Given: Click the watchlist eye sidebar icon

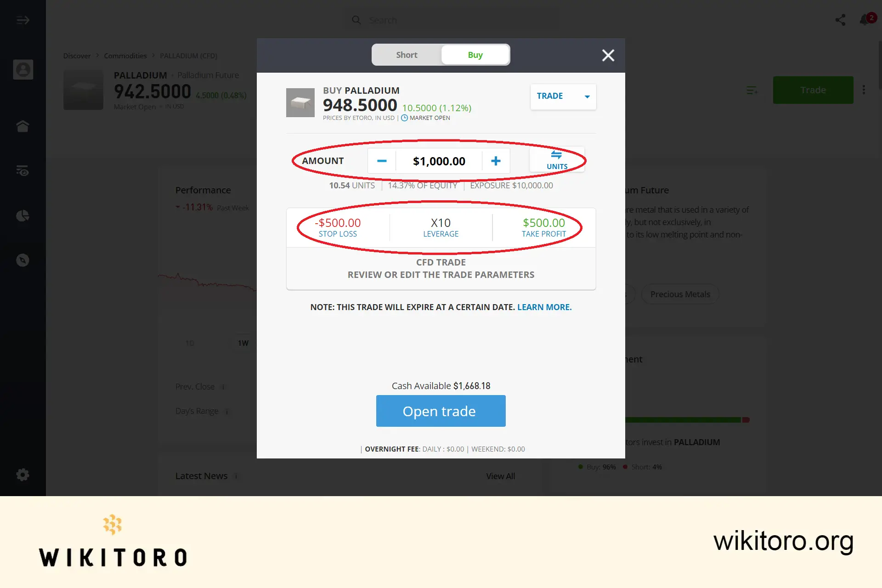Looking at the screenshot, I should coord(23,170).
